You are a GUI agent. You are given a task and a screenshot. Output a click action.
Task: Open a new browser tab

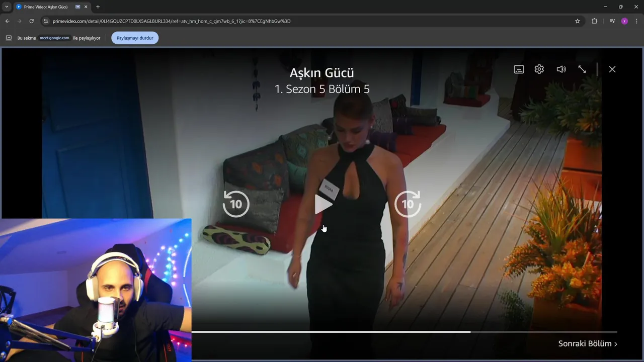pyautogui.click(x=98, y=7)
